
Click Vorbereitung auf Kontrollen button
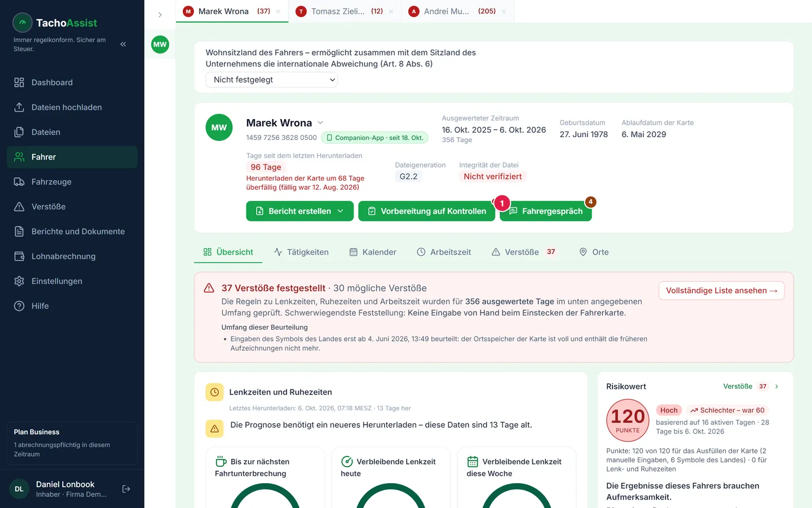[427, 211]
